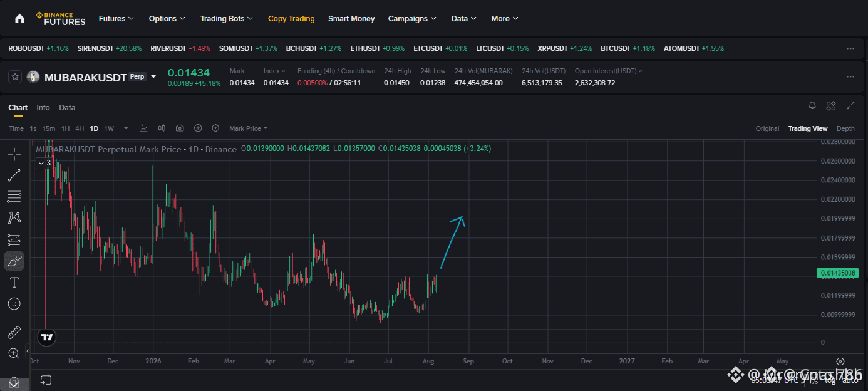Click the circled plus compare icon
Screen dimensions: 868x391
tap(198, 128)
